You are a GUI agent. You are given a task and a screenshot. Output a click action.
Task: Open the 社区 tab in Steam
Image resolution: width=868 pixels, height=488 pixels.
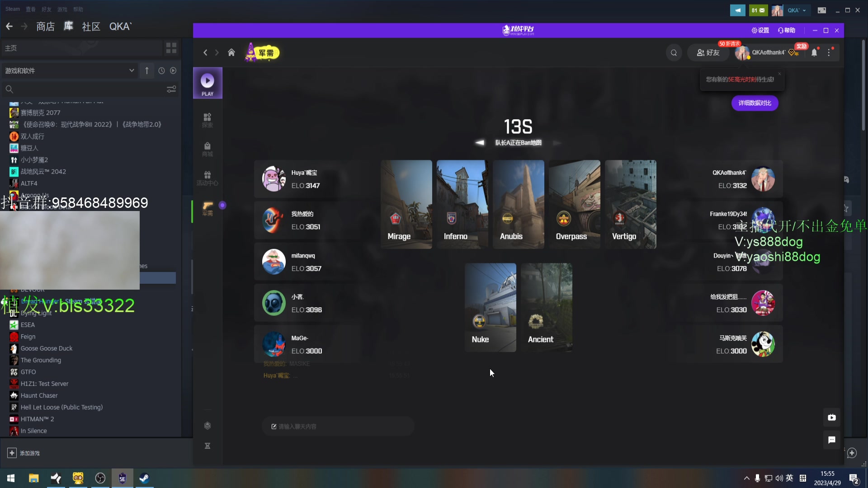pyautogui.click(x=91, y=27)
